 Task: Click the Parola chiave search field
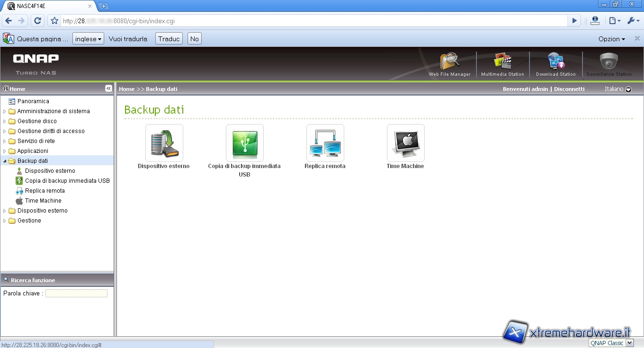76,294
